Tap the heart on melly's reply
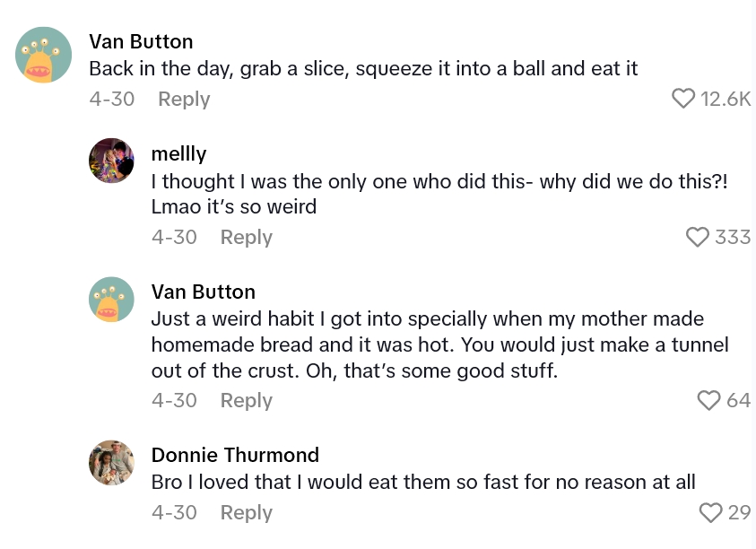756x549 pixels. point(698,237)
